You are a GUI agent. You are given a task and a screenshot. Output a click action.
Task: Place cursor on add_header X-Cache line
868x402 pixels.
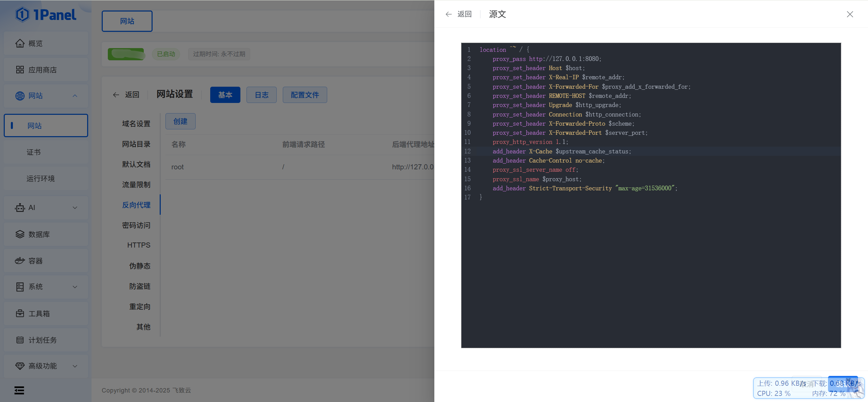[x=562, y=151]
